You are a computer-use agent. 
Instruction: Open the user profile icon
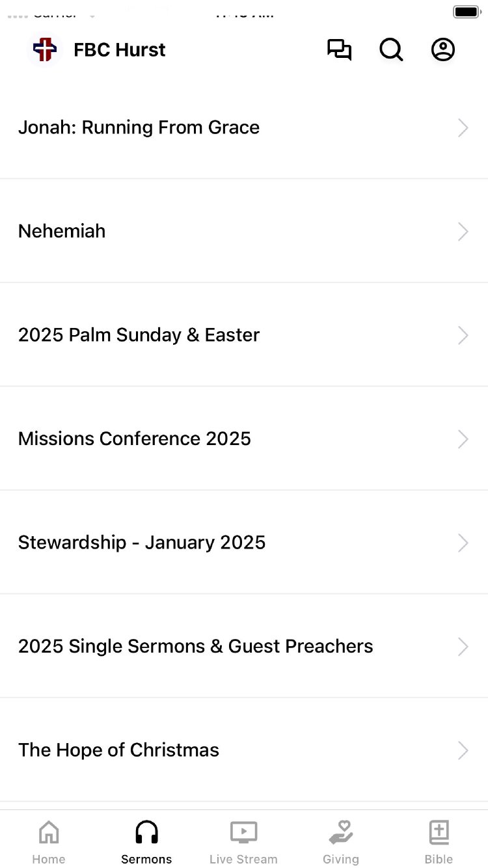[443, 50]
